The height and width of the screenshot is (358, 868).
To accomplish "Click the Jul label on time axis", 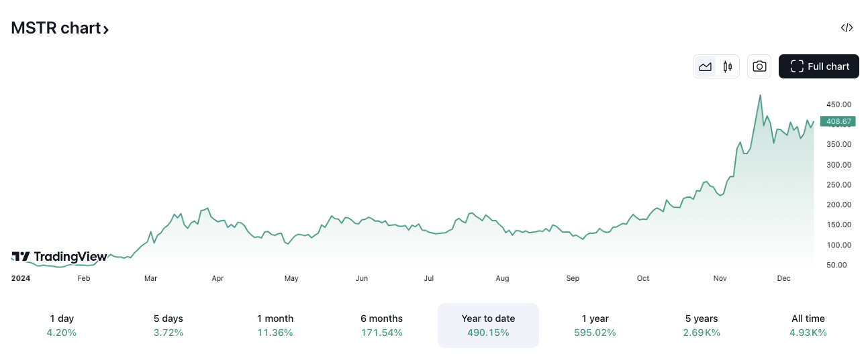I will (x=430, y=278).
